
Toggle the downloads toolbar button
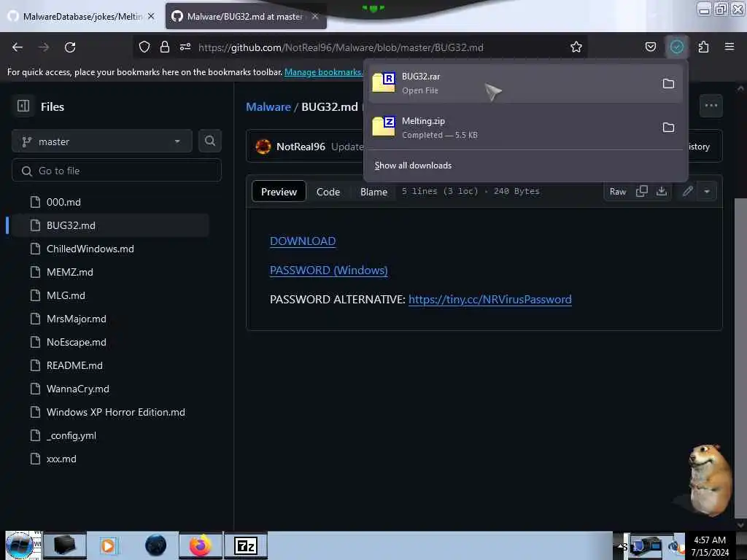click(x=676, y=47)
